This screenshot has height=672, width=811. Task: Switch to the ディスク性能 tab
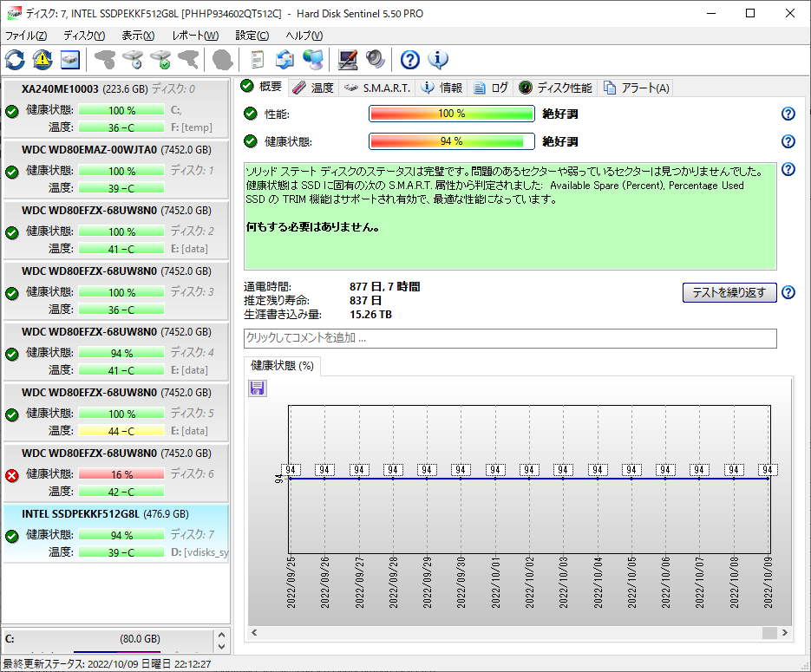(555, 88)
